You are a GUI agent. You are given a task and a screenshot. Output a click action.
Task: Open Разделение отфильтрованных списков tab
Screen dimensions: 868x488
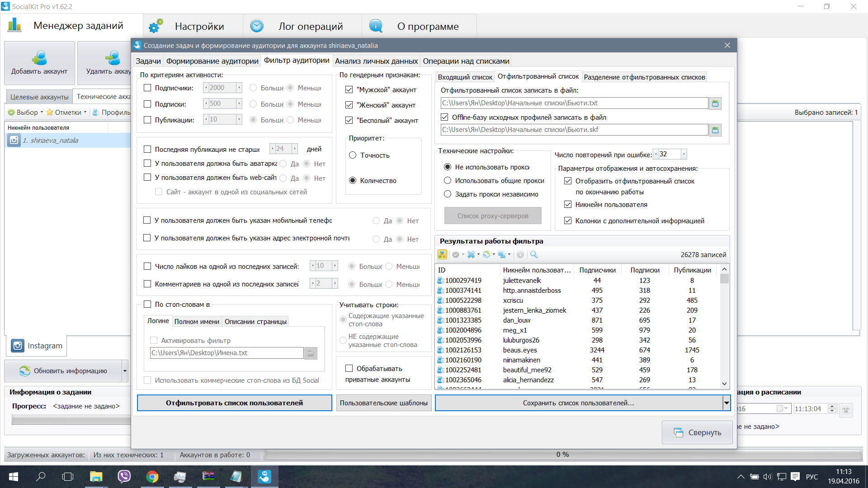tap(644, 77)
